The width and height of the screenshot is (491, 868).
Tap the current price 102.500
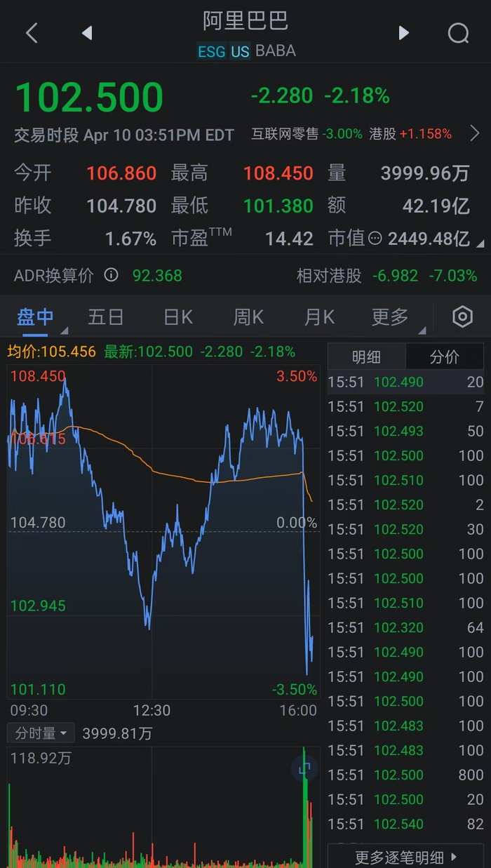(89, 97)
